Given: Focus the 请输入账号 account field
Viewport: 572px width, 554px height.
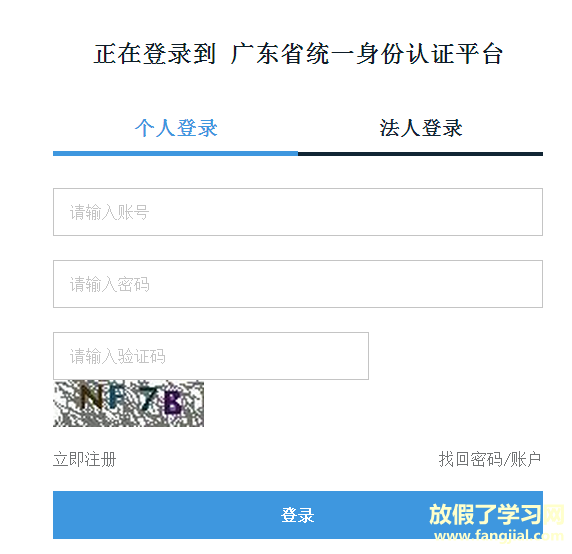Looking at the screenshot, I should [298, 212].
